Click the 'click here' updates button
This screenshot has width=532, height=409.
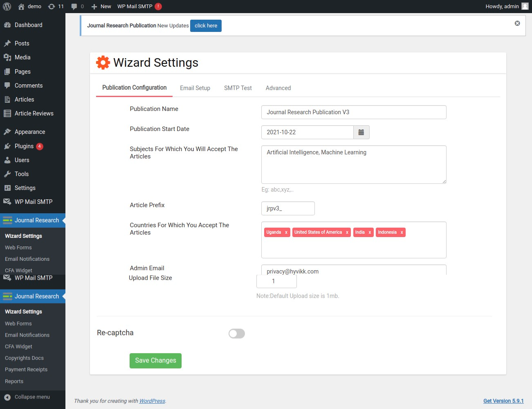click(x=206, y=26)
